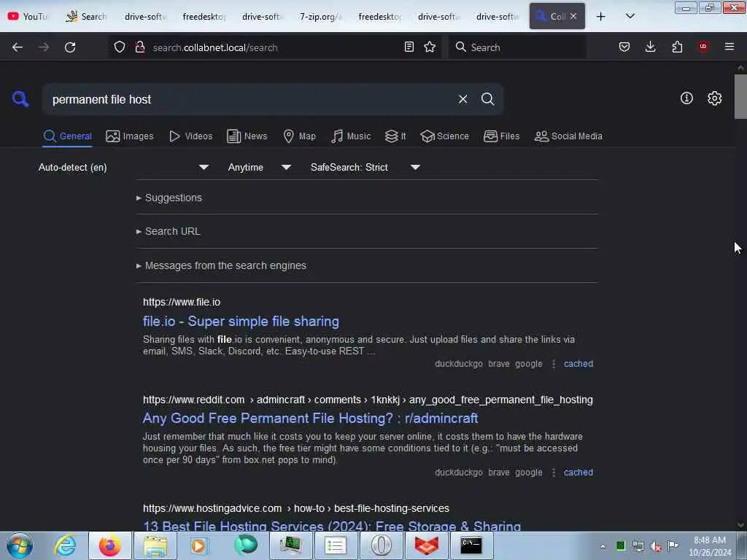
Task: Click the muted volume tray icon
Action: (x=656, y=546)
